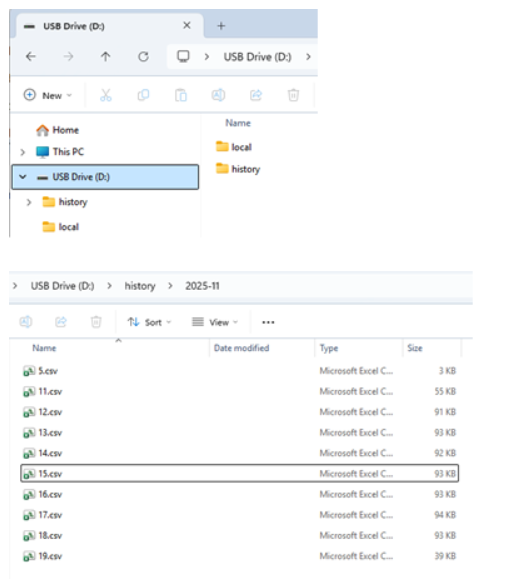Sort by Name column in 2025-11 folder
The width and height of the screenshot is (526, 585).
coord(44,348)
